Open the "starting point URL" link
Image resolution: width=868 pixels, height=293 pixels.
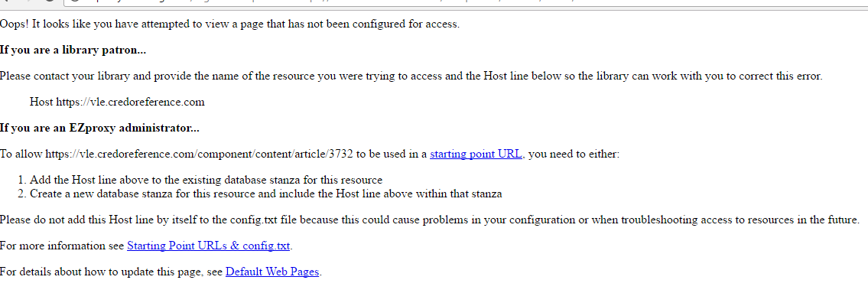coord(476,154)
